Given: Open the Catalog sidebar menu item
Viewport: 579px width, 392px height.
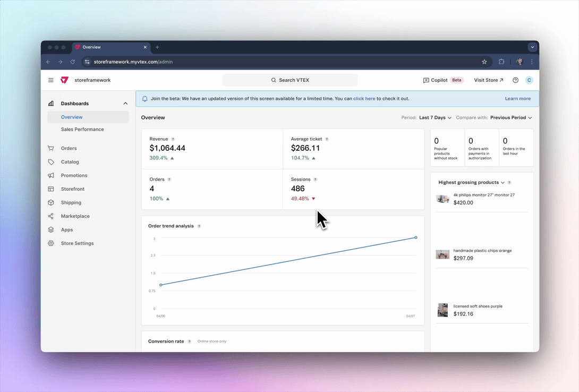Looking at the screenshot, I should tap(70, 162).
